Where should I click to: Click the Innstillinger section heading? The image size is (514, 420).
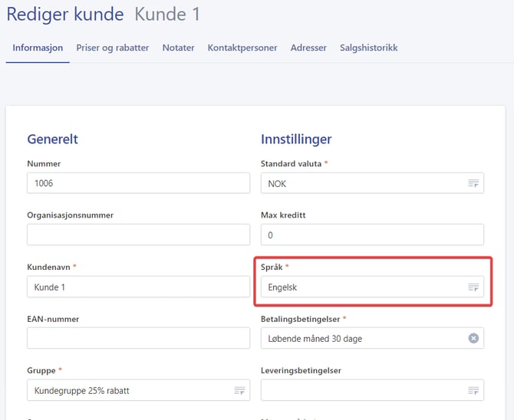click(296, 139)
